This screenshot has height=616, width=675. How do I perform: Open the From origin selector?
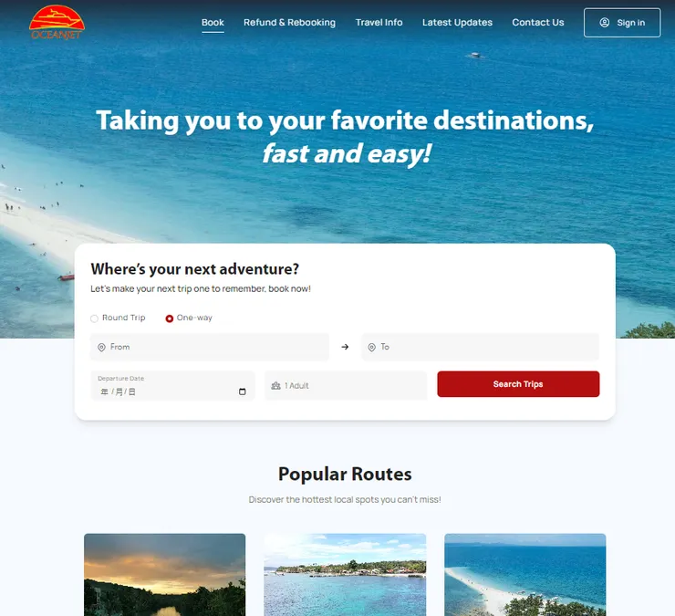[210, 347]
